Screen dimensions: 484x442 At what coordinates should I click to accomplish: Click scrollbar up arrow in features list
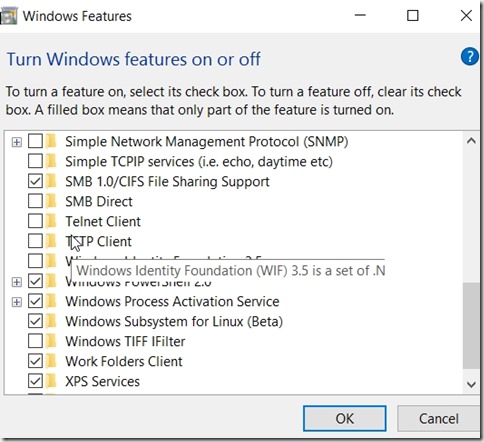pos(471,141)
